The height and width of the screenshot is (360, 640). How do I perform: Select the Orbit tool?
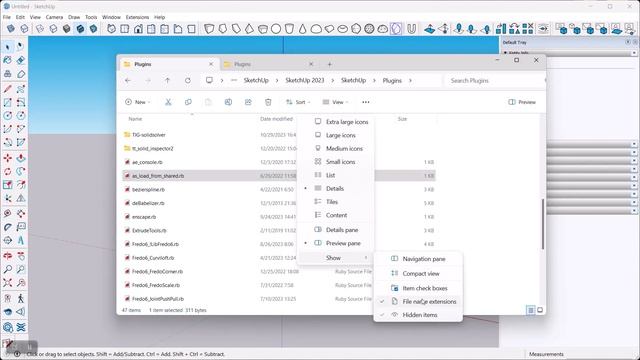pos(7,256)
